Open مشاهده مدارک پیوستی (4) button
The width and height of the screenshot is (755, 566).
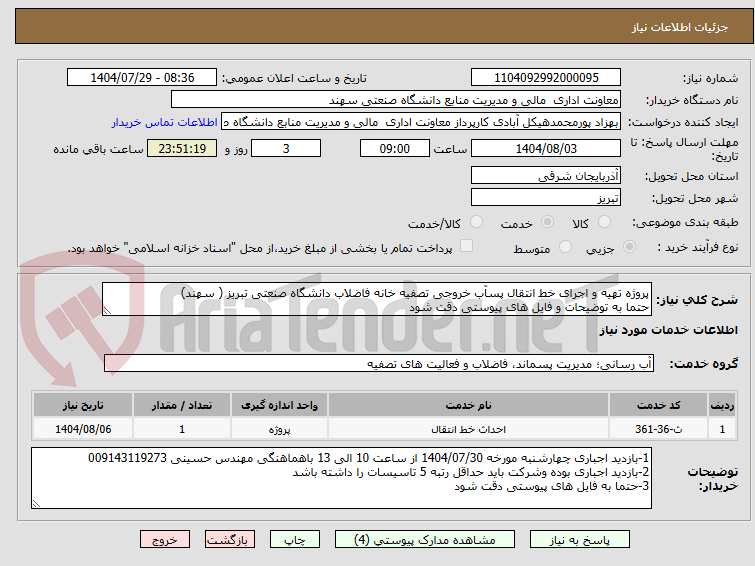pyautogui.click(x=424, y=540)
